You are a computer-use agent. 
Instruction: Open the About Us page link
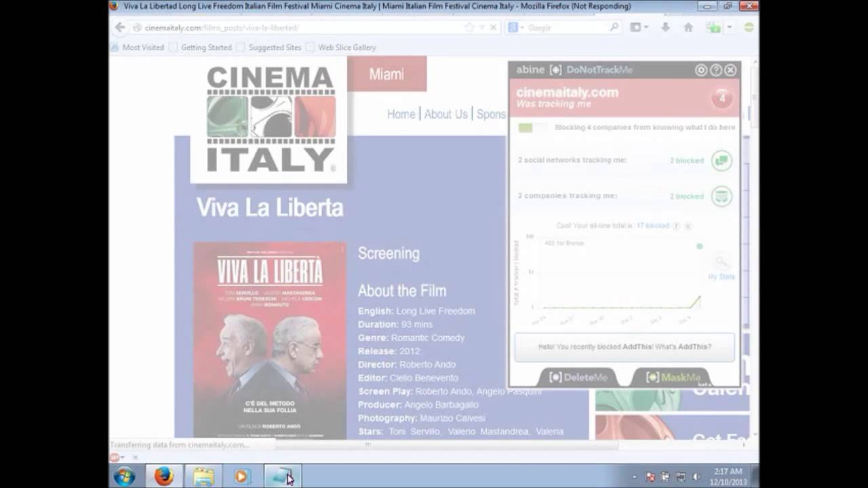(446, 115)
